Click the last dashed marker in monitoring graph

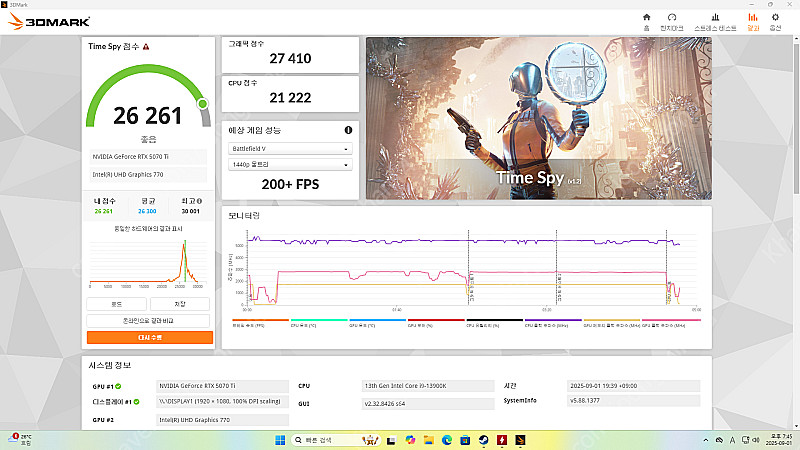point(666,267)
